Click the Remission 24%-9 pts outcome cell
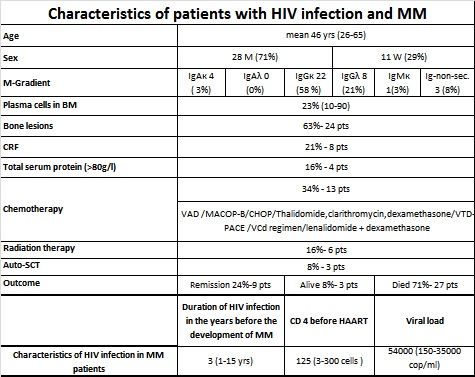 tap(231, 285)
